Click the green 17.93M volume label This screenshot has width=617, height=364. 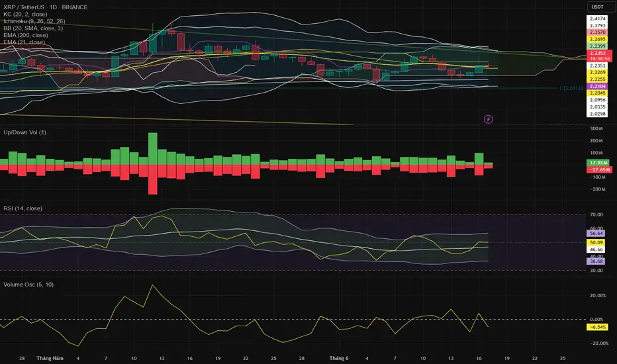point(598,163)
